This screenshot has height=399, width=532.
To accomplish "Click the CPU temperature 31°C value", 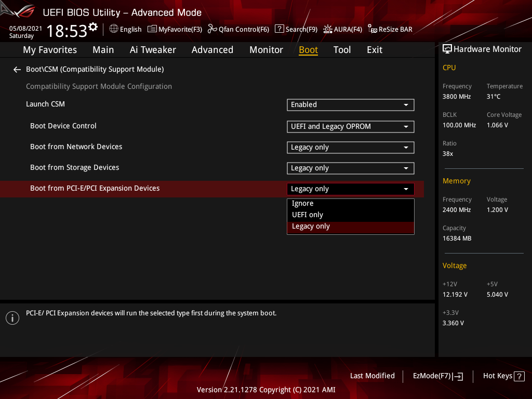I will (494, 97).
